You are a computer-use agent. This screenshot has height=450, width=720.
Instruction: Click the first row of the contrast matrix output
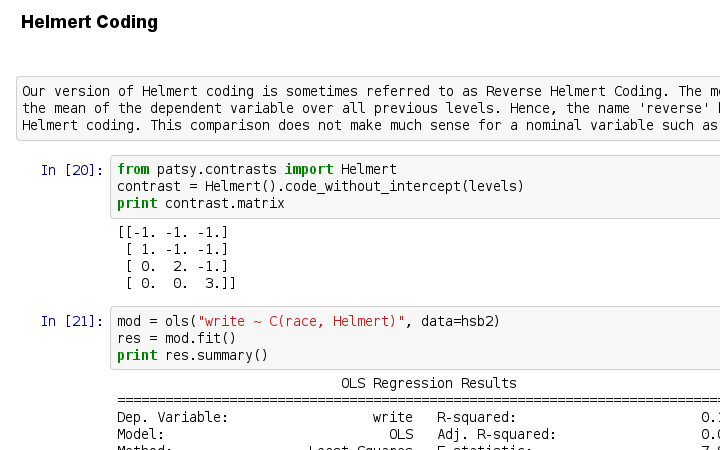173,232
